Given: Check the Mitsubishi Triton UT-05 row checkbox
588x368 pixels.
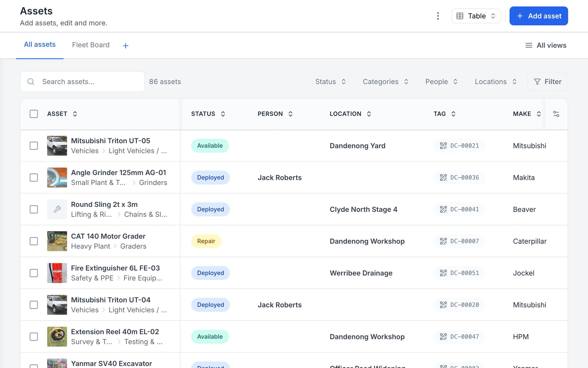Looking at the screenshot, I should tap(34, 146).
